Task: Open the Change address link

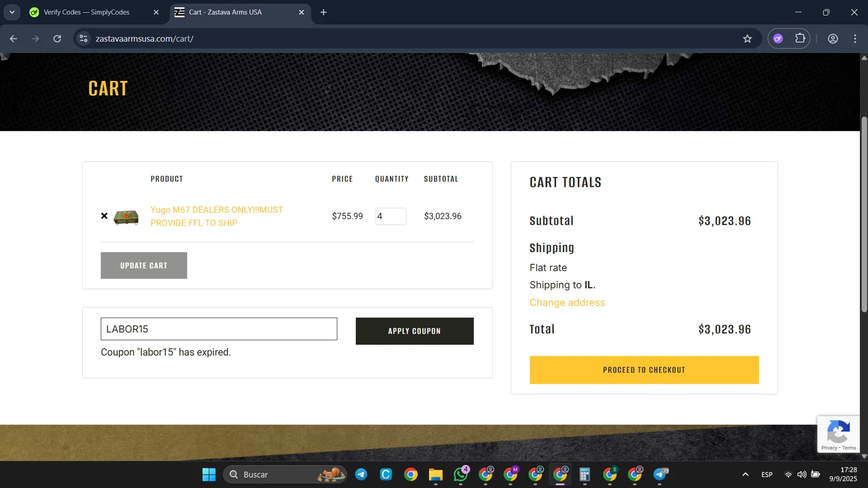Action: click(567, 302)
